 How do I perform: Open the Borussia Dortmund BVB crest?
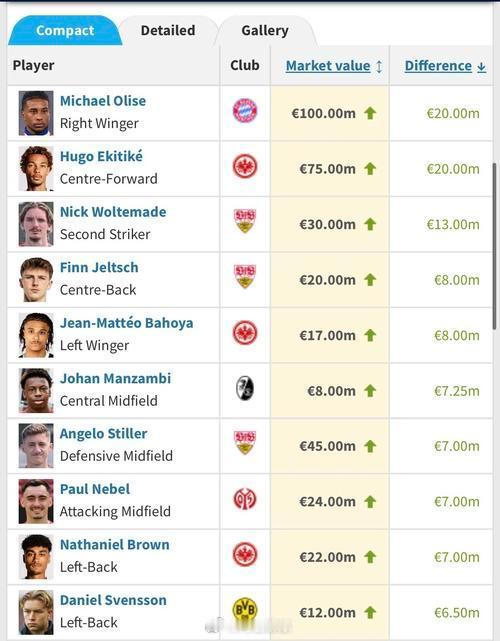244,610
